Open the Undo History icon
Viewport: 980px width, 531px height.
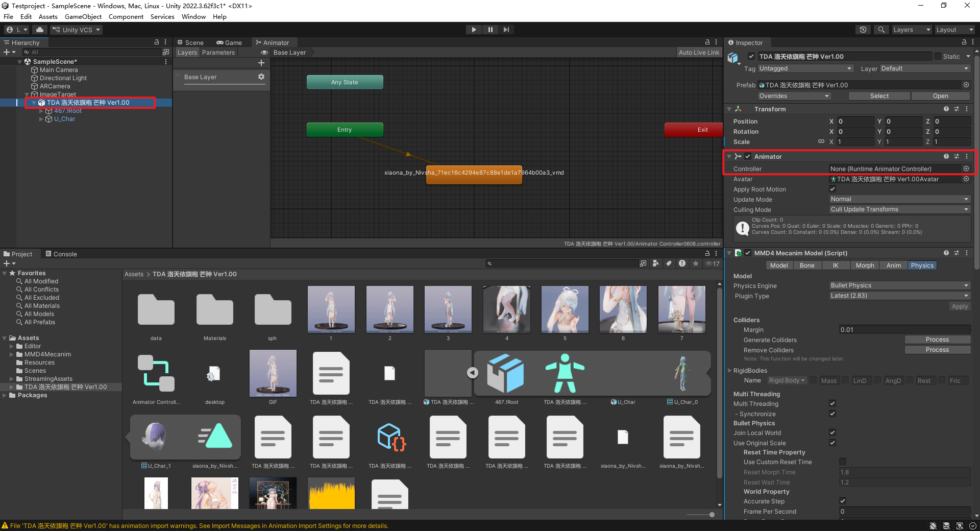point(863,30)
